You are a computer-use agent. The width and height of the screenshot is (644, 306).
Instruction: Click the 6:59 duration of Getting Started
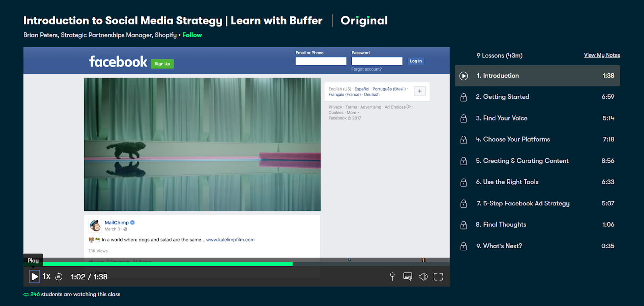tap(608, 97)
